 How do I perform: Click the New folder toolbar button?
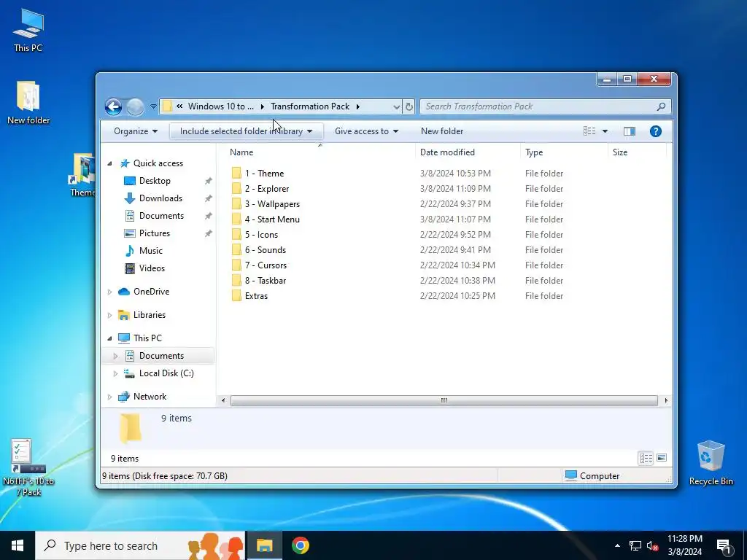click(441, 131)
